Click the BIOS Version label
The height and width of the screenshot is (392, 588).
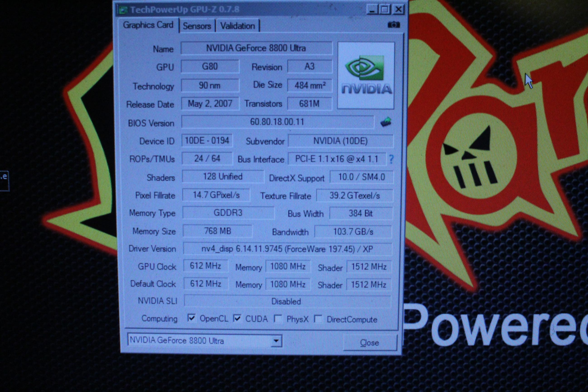[151, 123]
